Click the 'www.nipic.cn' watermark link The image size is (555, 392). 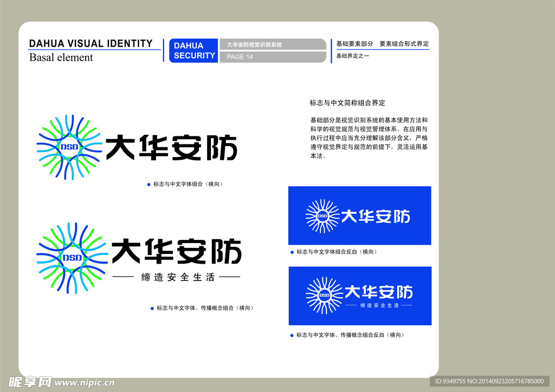[x=85, y=383]
